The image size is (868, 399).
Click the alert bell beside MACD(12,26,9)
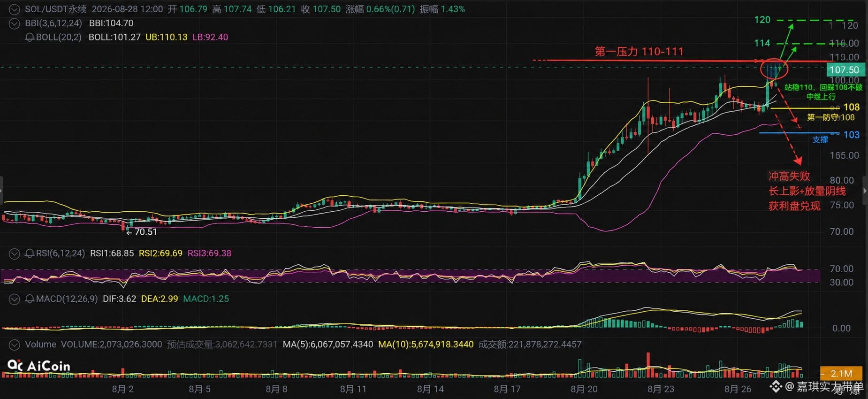point(30,299)
